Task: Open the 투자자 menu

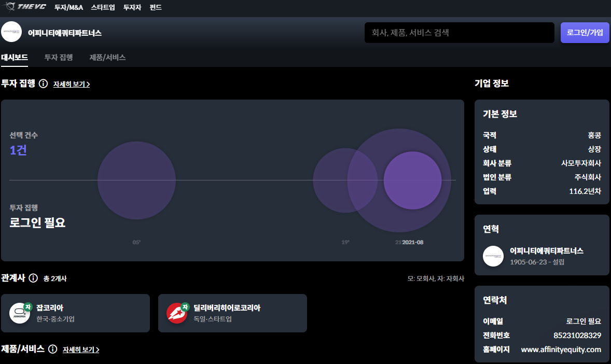Action: point(132,7)
